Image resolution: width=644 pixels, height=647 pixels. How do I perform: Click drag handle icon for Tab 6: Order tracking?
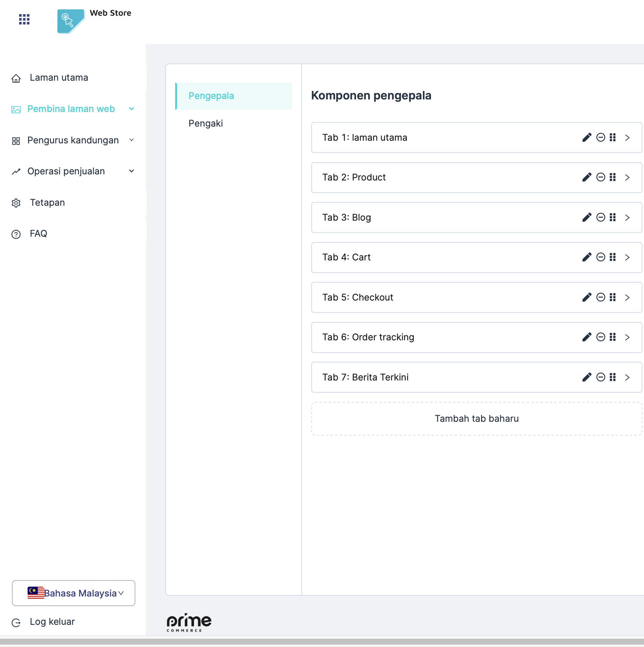pos(613,337)
